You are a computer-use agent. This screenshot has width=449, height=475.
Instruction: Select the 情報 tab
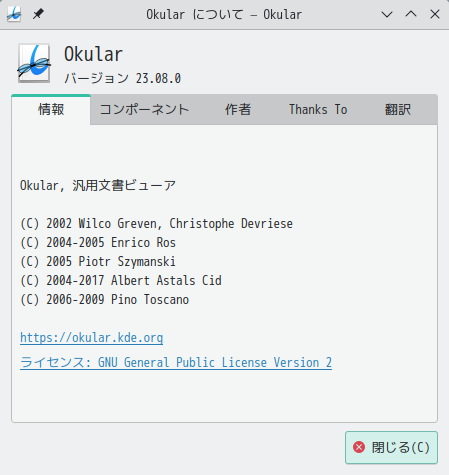tap(51, 110)
